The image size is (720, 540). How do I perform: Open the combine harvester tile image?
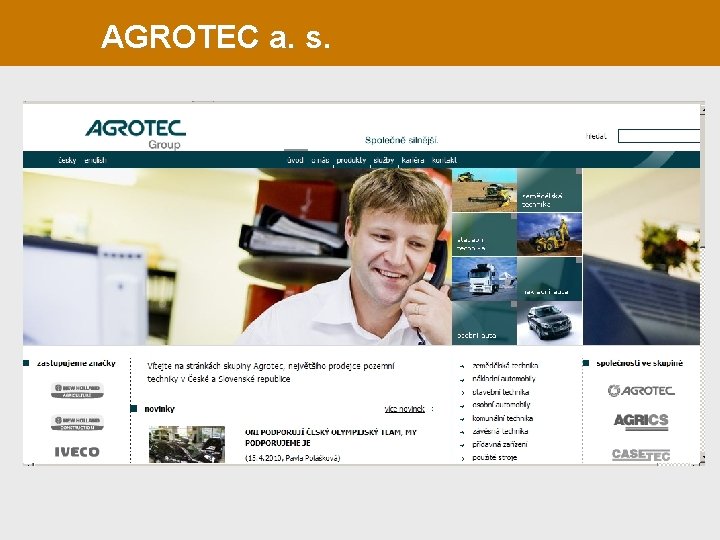coord(484,190)
